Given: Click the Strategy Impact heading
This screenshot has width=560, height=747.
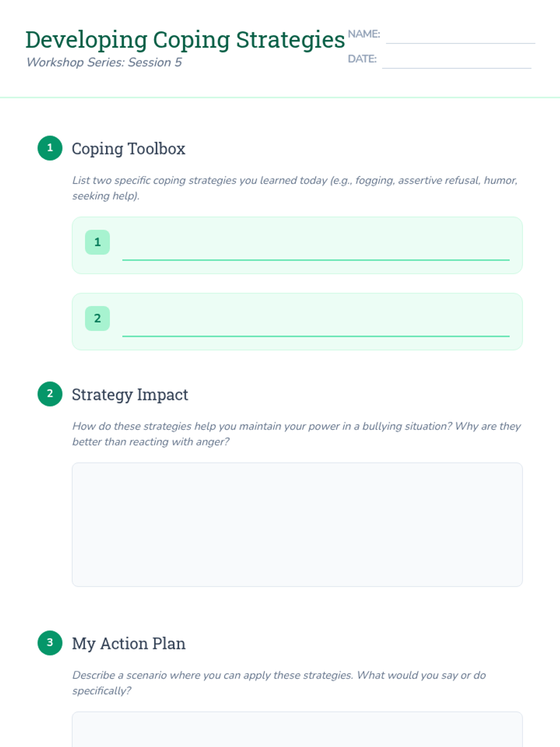Looking at the screenshot, I should point(130,395).
